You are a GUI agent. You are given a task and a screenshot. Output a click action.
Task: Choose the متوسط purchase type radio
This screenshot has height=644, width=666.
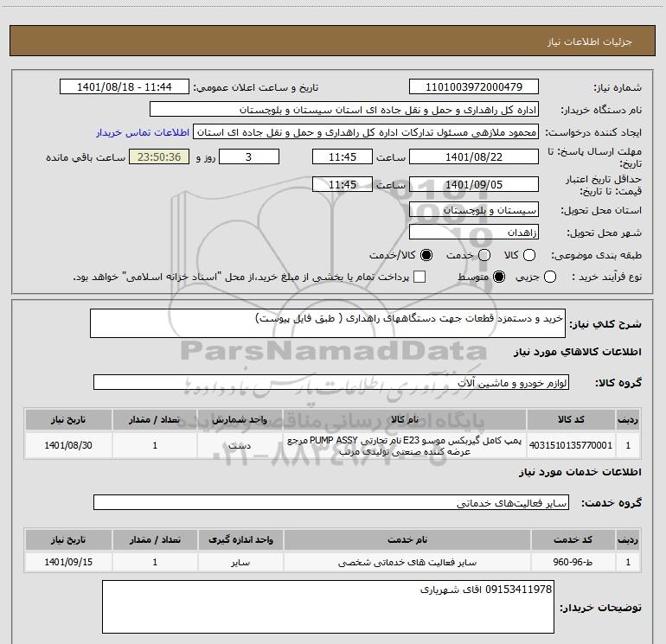pyautogui.click(x=499, y=277)
